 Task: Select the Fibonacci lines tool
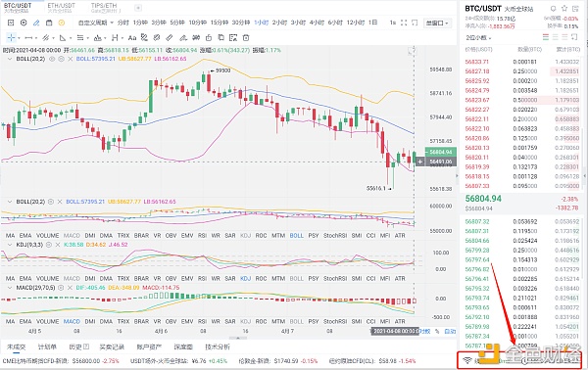tap(80, 38)
